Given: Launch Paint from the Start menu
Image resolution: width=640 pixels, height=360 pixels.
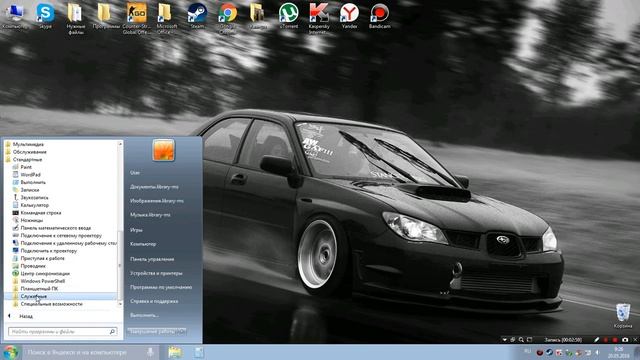Looking at the screenshot, I should [x=26, y=167].
